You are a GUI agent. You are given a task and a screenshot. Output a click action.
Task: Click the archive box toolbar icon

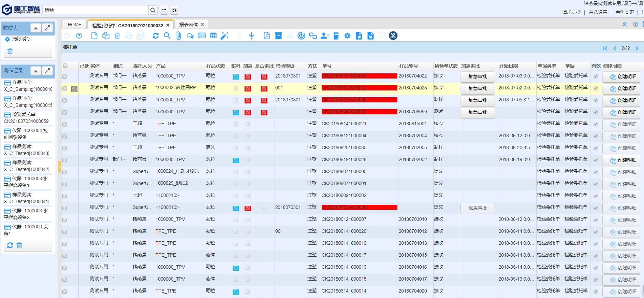(278, 36)
